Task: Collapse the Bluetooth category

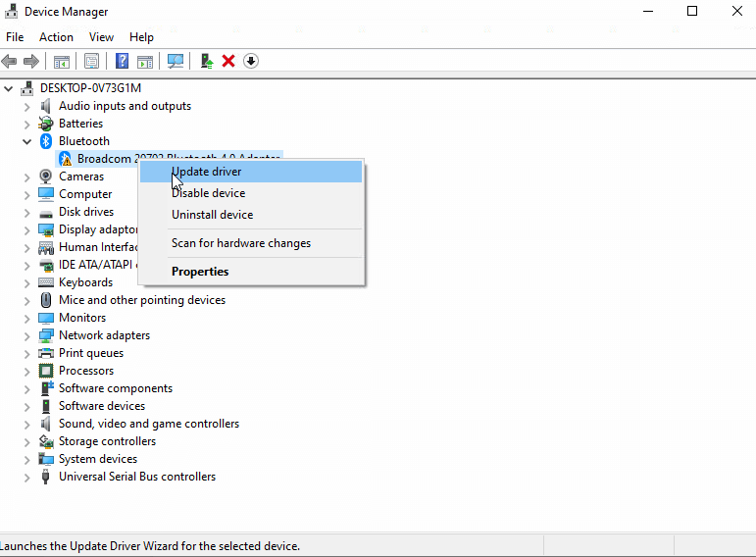Action: 27,141
